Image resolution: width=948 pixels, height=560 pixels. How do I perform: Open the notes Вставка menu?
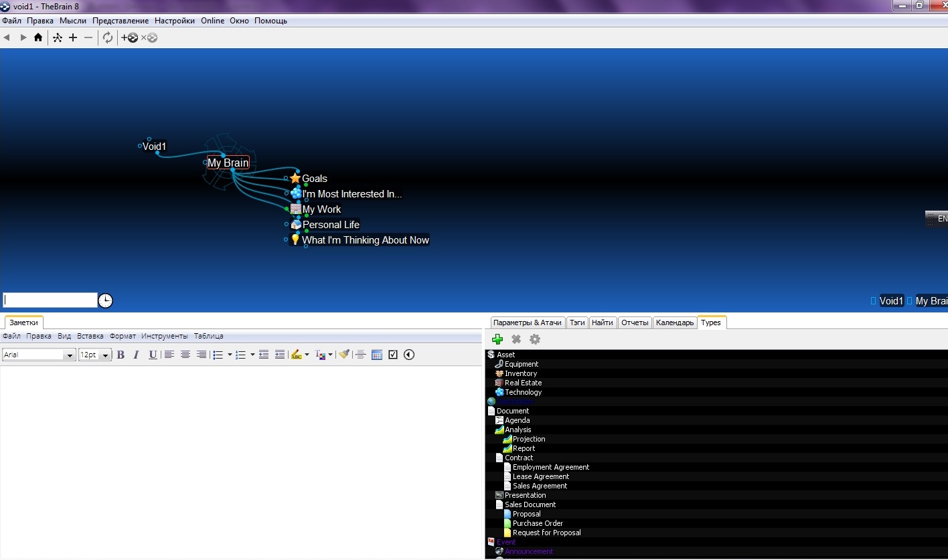[x=90, y=336]
